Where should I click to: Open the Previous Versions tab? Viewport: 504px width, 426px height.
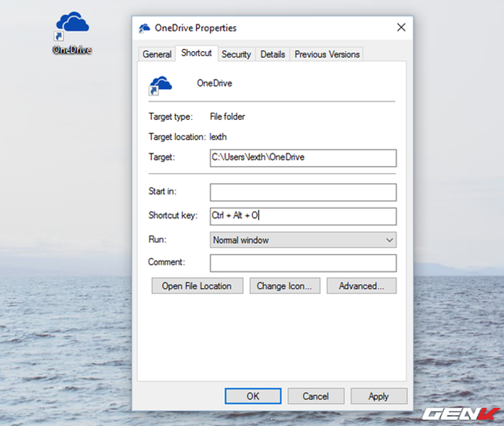327,54
